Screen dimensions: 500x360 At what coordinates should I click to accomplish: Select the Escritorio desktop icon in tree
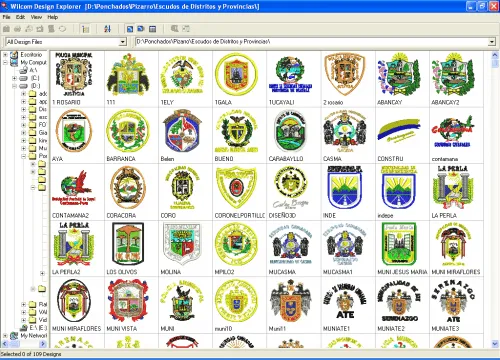(x=14, y=54)
